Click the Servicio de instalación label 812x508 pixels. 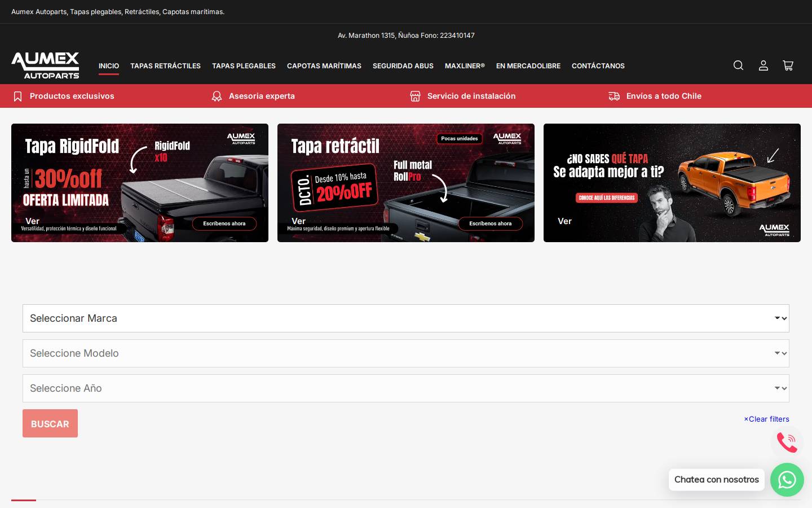tap(471, 96)
